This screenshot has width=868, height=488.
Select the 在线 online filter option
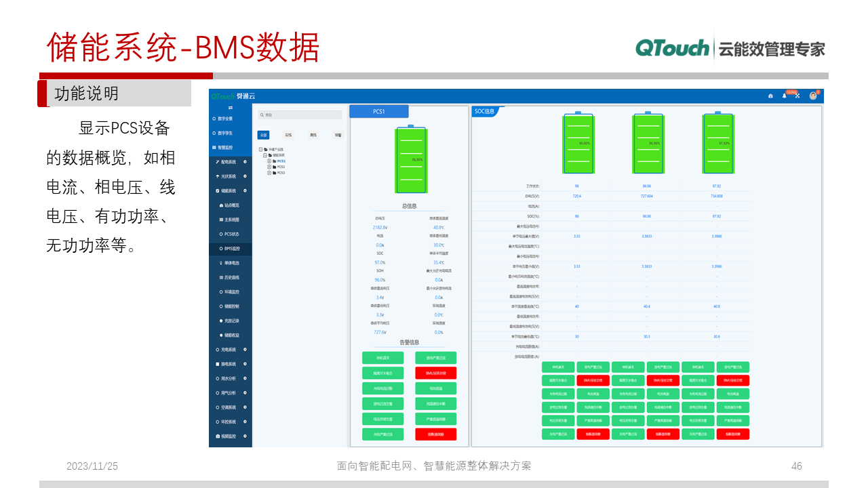tap(288, 134)
